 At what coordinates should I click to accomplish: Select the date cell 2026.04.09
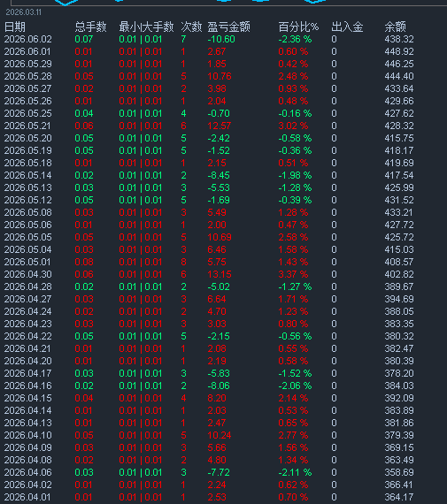[x=28, y=447]
